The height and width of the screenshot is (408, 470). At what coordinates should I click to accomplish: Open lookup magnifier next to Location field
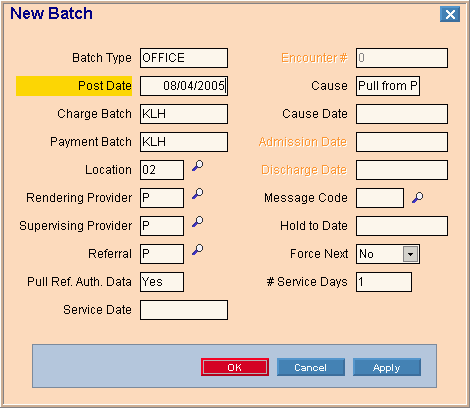click(198, 166)
